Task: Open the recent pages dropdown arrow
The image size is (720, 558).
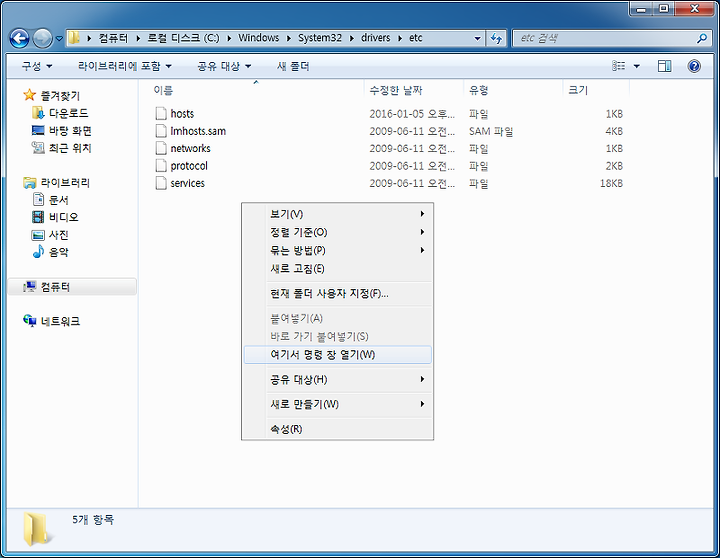Action: [x=59, y=39]
